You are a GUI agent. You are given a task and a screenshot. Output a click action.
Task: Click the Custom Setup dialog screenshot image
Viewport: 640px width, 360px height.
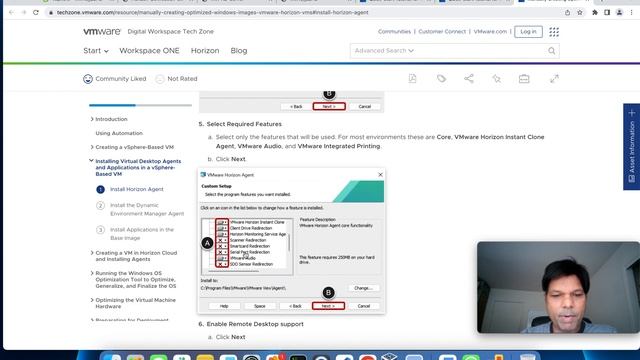pos(291,241)
